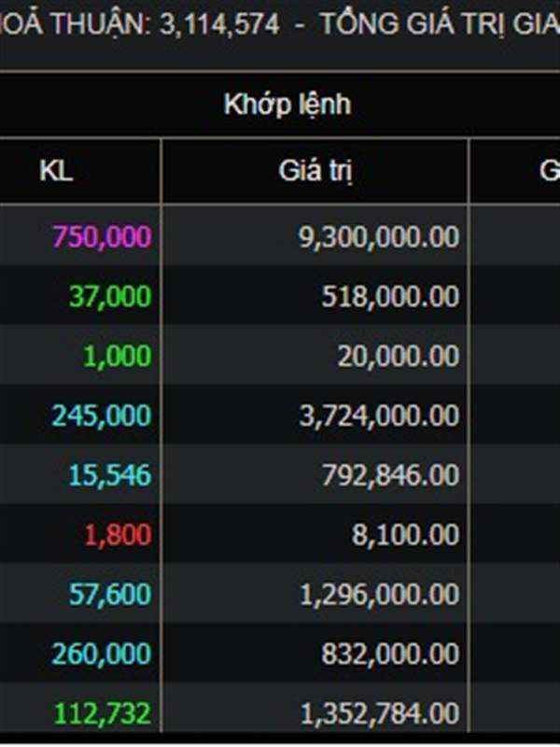Select the 20,000.00 value cell
The width and height of the screenshot is (560, 747).
[x=315, y=355]
